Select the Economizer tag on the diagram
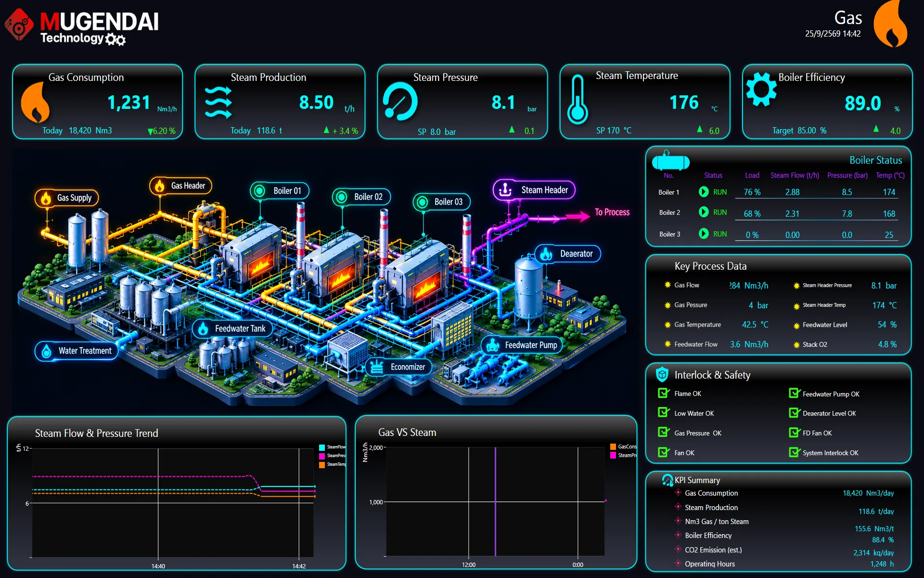Viewport: 924px width, 578px height. [x=399, y=367]
